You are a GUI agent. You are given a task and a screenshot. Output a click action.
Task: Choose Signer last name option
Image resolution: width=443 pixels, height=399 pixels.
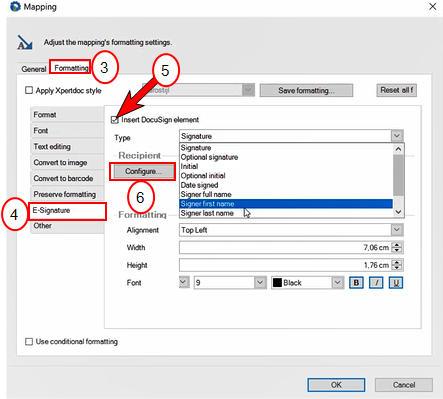[286, 213]
